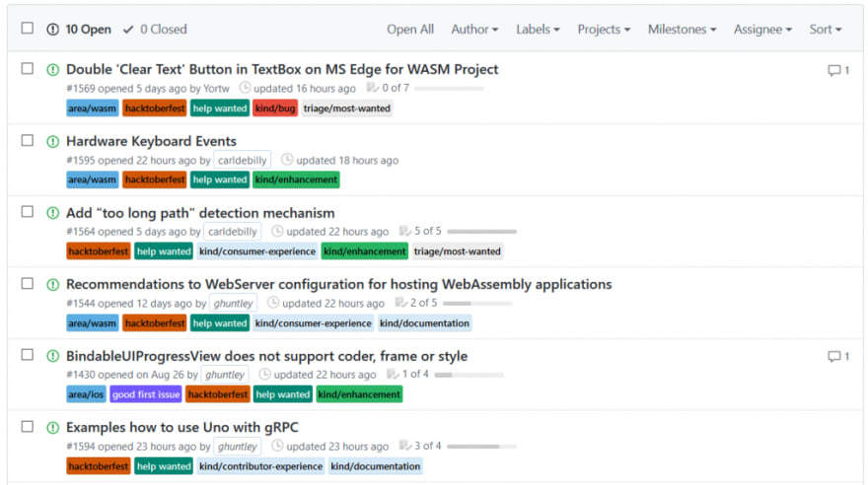Click checkmark icon next to 0 Closed

pos(128,30)
